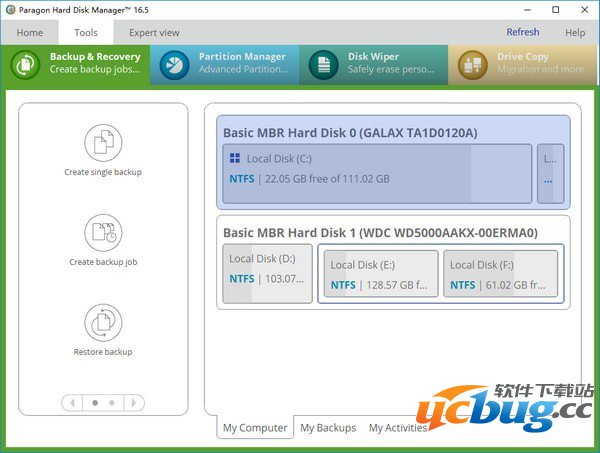Select Local Disk (E:) partition block
Screen dimensions: 600x453
coord(379,274)
